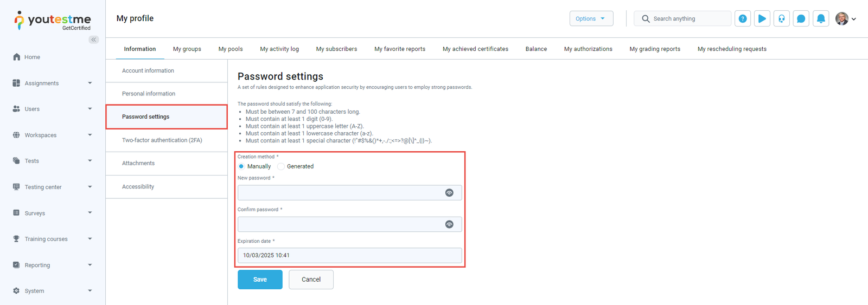
Task: Click the Save button
Action: (260, 280)
